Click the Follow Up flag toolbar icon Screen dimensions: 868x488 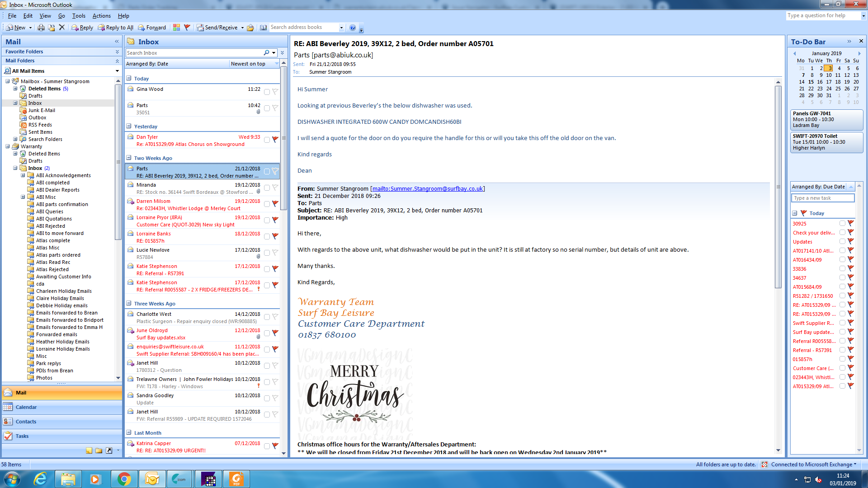pyautogui.click(x=187, y=28)
